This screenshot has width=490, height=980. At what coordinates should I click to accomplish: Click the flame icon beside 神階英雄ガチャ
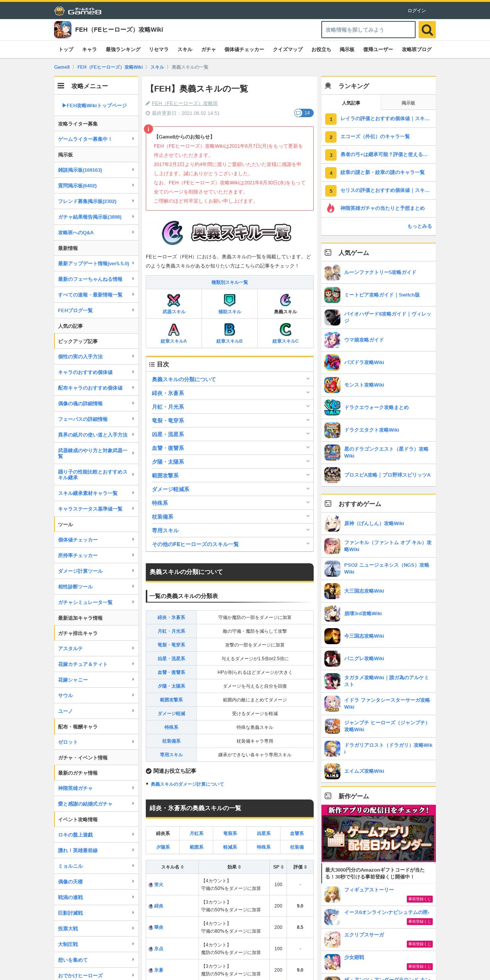tap(330, 208)
